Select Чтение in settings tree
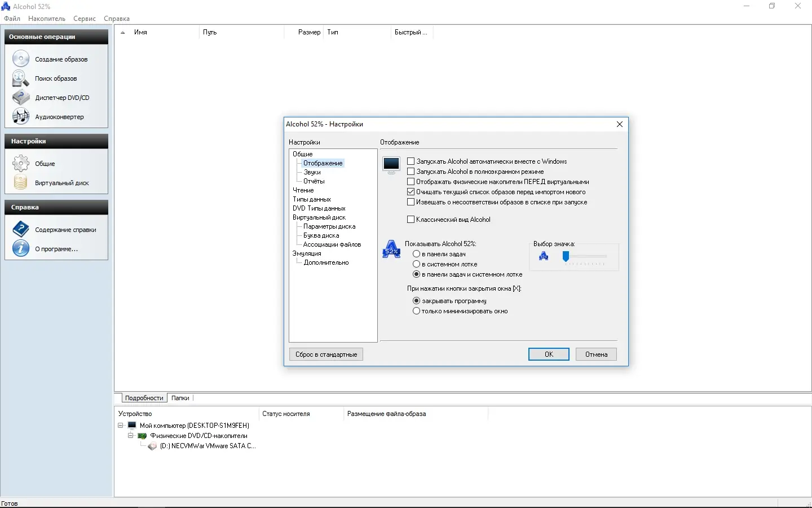The height and width of the screenshot is (508, 812). tap(303, 190)
